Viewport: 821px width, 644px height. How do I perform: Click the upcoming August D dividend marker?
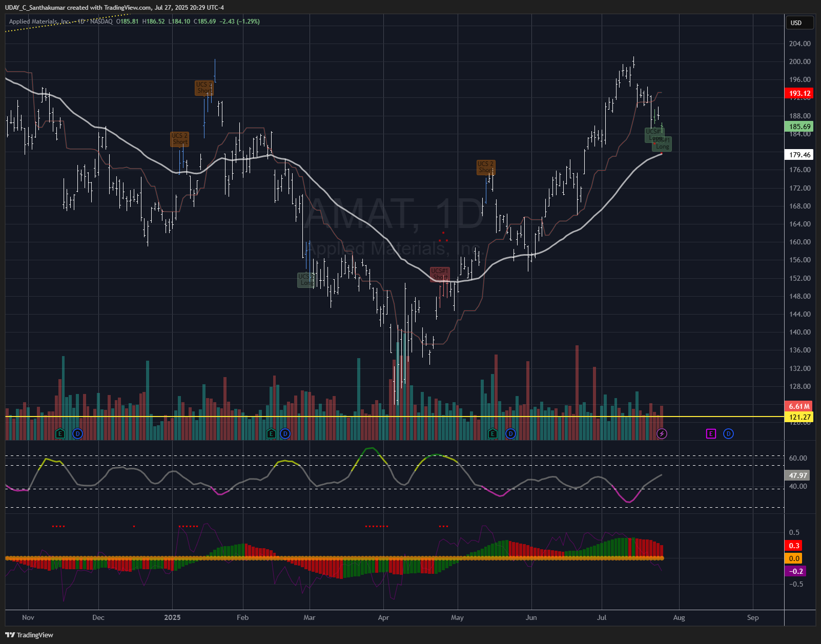pos(728,434)
